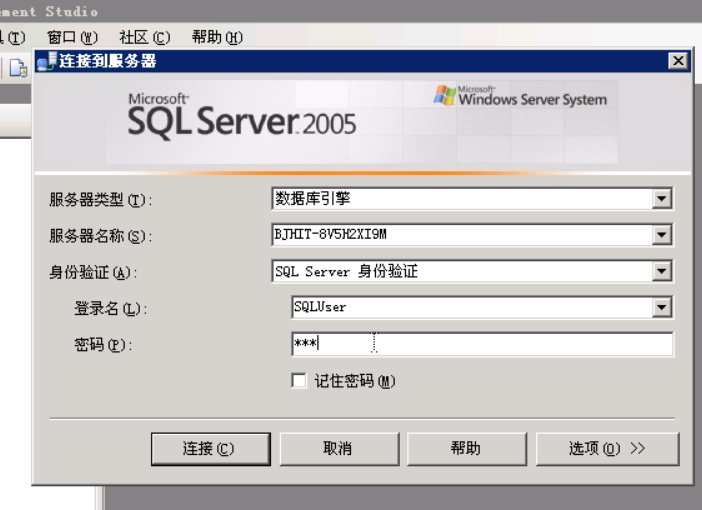Close the Connect to Server dialog
The image size is (702, 510).
(678, 60)
